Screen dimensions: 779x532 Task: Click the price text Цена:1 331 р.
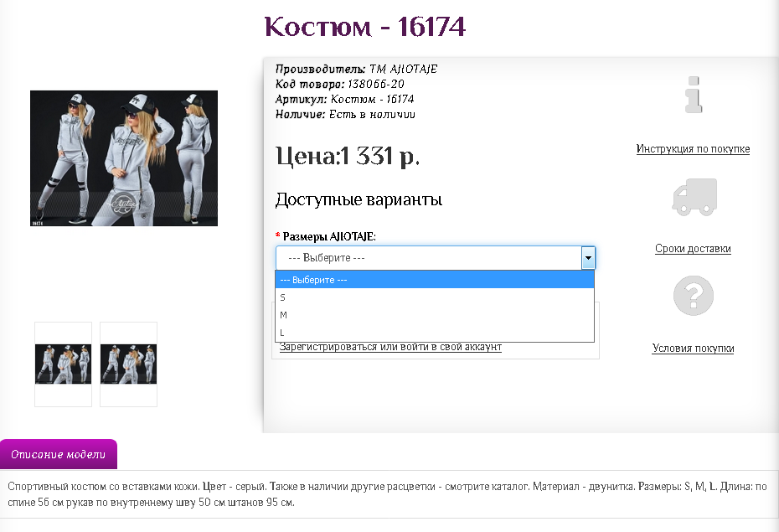pos(348,157)
